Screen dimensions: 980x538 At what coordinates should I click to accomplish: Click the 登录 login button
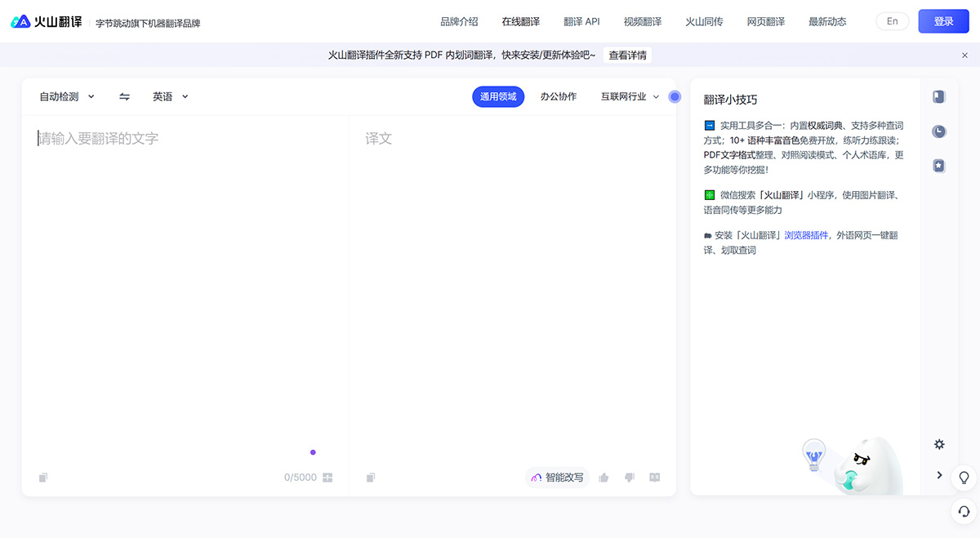coord(943,21)
